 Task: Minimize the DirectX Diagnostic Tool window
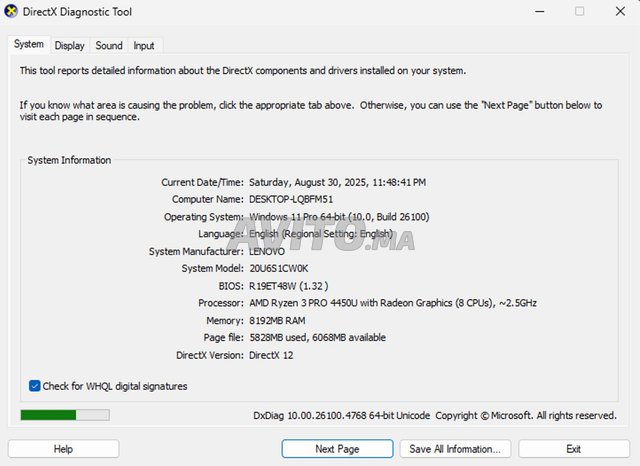534,12
